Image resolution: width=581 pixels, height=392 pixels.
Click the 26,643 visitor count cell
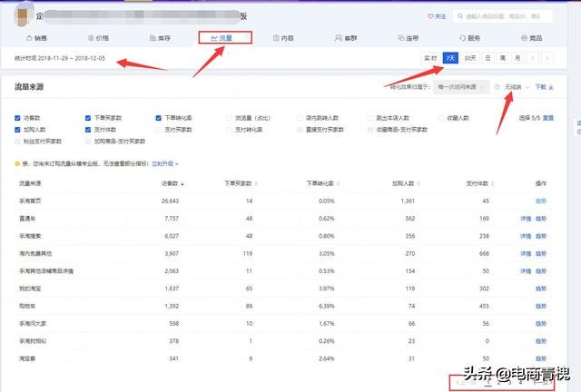(x=170, y=201)
